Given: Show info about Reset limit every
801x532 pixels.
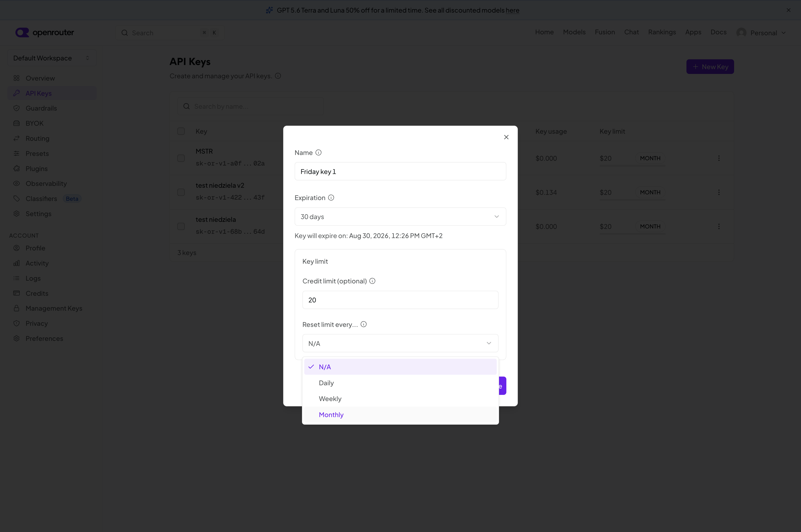Looking at the screenshot, I should pos(363,324).
